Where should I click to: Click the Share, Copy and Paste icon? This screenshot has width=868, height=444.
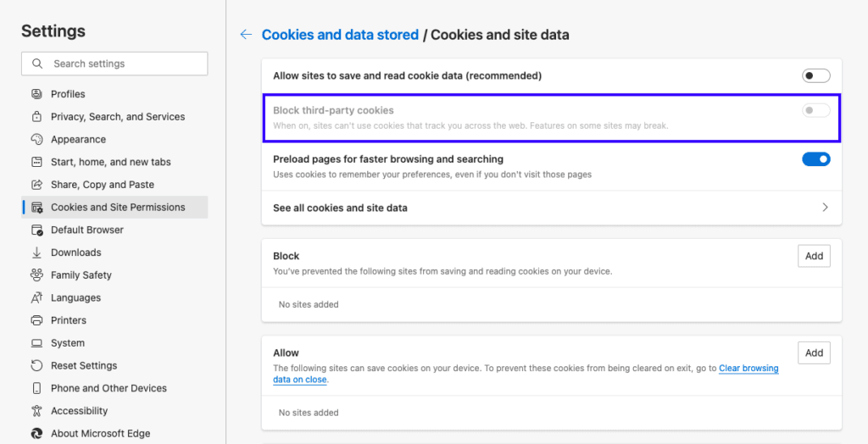coord(36,185)
